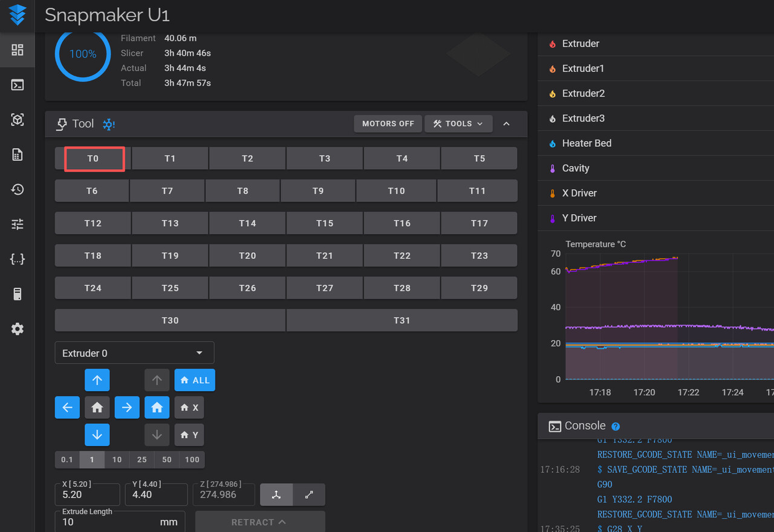
Task: Open the Dashboard page in the sidebar
Action: click(x=18, y=50)
